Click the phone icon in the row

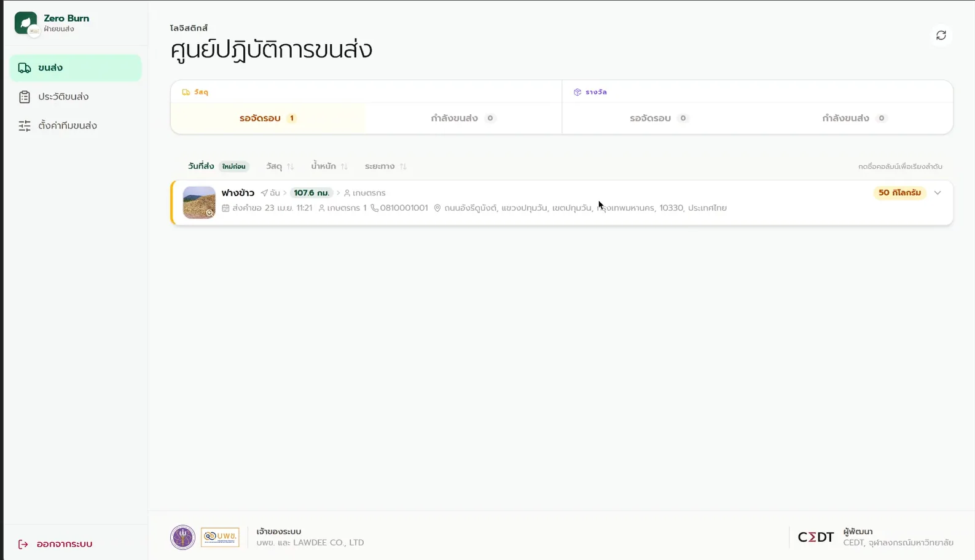pos(374,208)
